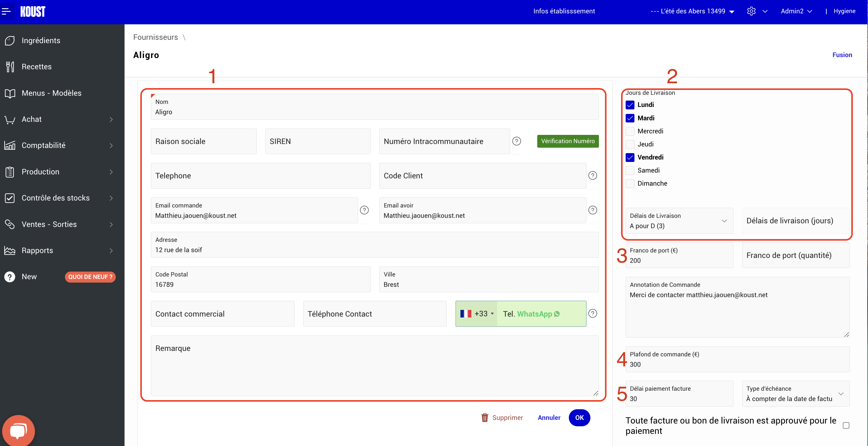Image resolution: width=868 pixels, height=446 pixels.
Task: Click the Franco de port (€) field
Action: [679, 256]
